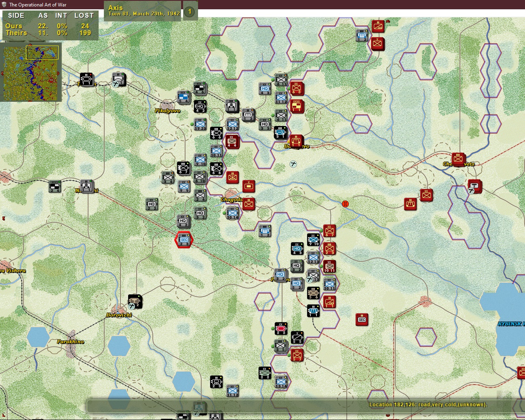Image resolution: width=525 pixels, height=420 pixels.
Task: Select the blue infantry unit rated 9-9
Action: (x=184, y=187)
